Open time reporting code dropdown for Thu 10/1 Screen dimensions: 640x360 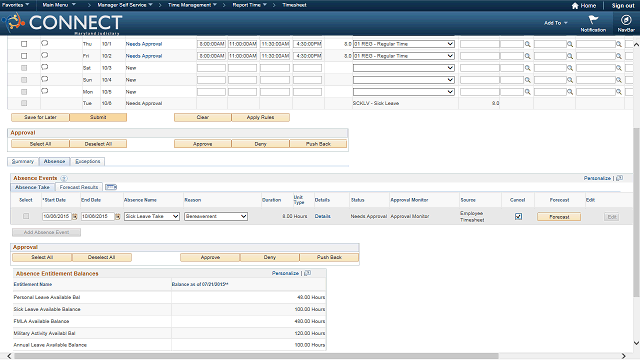404,44
